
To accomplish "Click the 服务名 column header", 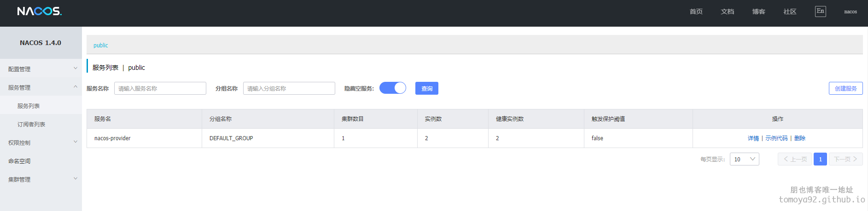I will click(x=144, y=119).
